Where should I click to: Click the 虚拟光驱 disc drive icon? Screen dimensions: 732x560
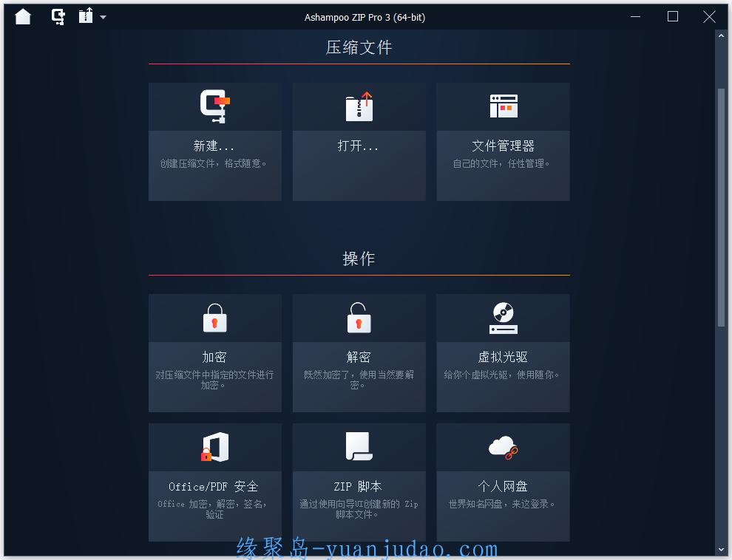coord(504,318)
